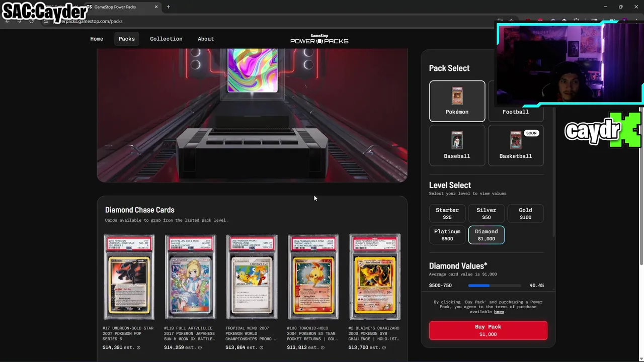Select the Football pack type
This screenshot has height=362, width=644.
[x=516, y=111]
